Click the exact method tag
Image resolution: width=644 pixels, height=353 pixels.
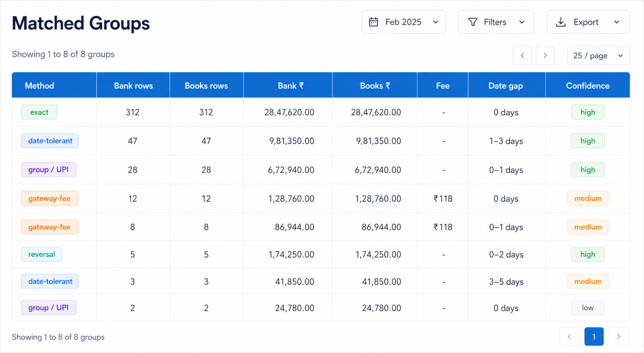(x=39, y=112)
